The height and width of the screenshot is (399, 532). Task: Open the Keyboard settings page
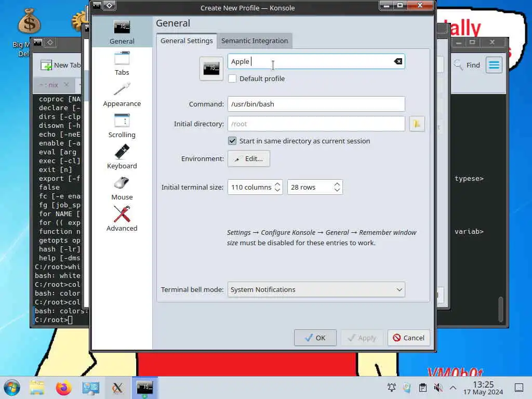[122, 157]
